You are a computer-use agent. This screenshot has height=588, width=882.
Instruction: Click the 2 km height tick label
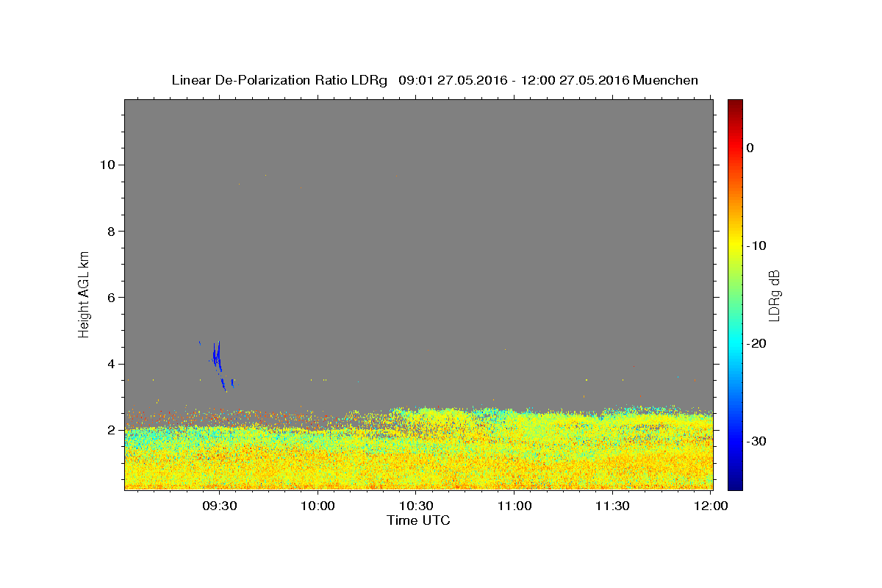[112, 430]
